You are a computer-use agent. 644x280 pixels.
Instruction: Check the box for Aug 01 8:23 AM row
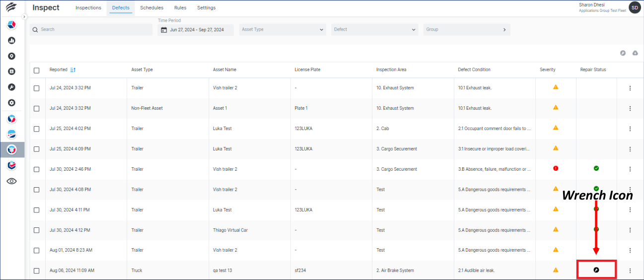pos(37,250)
